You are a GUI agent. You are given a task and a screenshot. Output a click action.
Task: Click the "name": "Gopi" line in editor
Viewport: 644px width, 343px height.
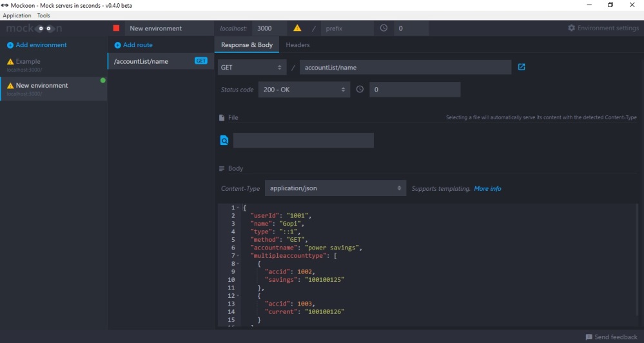[277, 224]
